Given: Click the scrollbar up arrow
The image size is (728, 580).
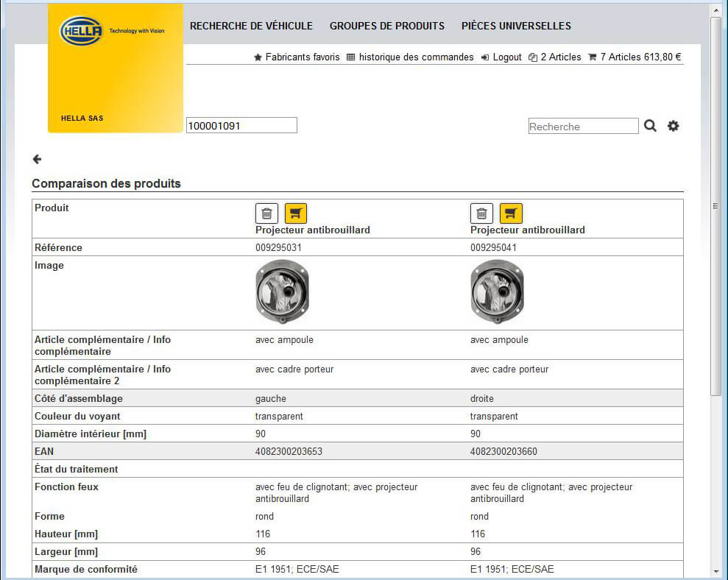Looking at the screenshot, I should coord(715,10).
